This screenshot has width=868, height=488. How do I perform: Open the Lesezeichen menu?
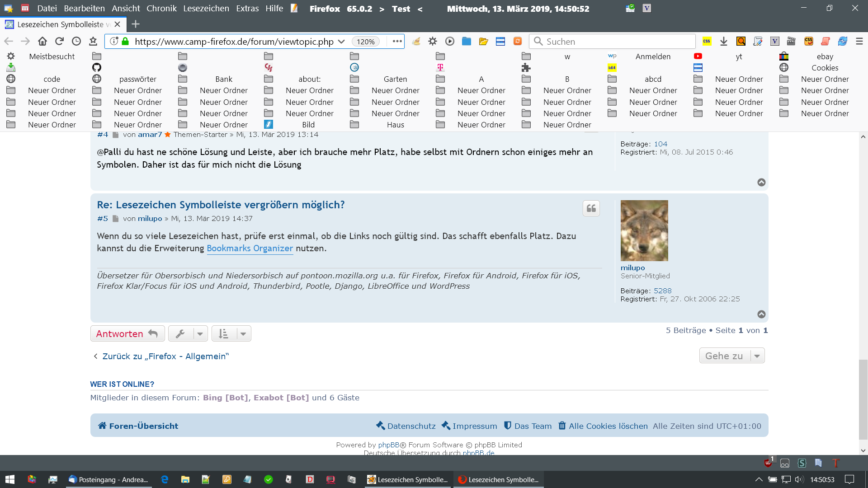click(x=206, y=9)
